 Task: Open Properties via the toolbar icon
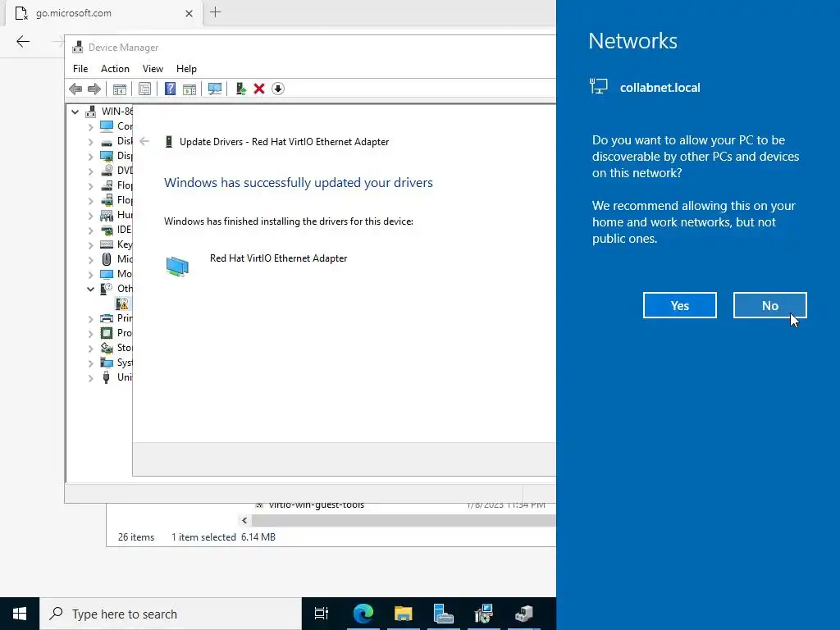(x=144, y=89)
